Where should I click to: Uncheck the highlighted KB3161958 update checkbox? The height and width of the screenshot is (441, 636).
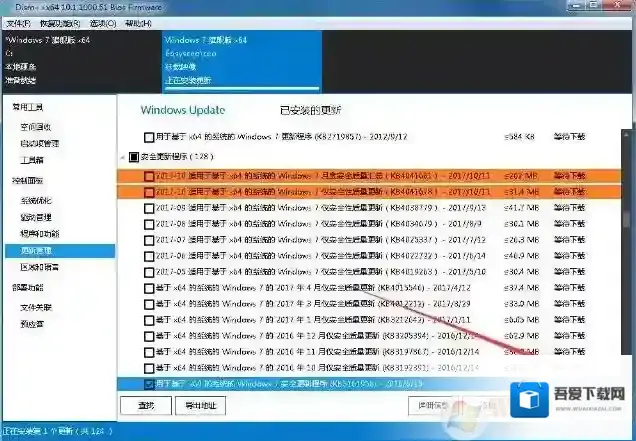(x=149, y=384)
